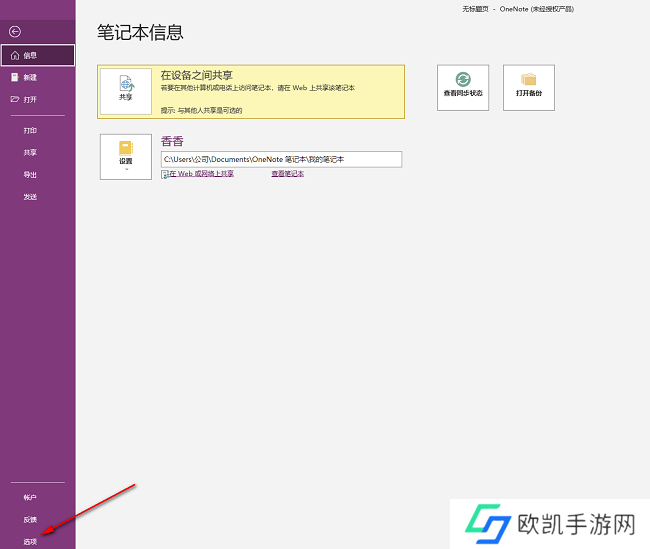Go back using the back arrow icon
The image size is (650, 549).
(15, 32)
